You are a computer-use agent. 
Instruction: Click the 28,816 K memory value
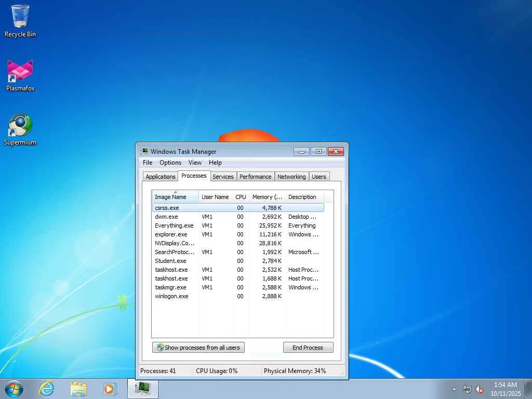(270, 243)
